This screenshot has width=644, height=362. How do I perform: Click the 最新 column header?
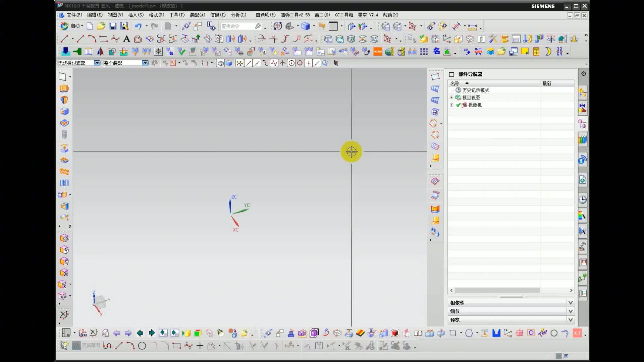[x=557, y=83]
